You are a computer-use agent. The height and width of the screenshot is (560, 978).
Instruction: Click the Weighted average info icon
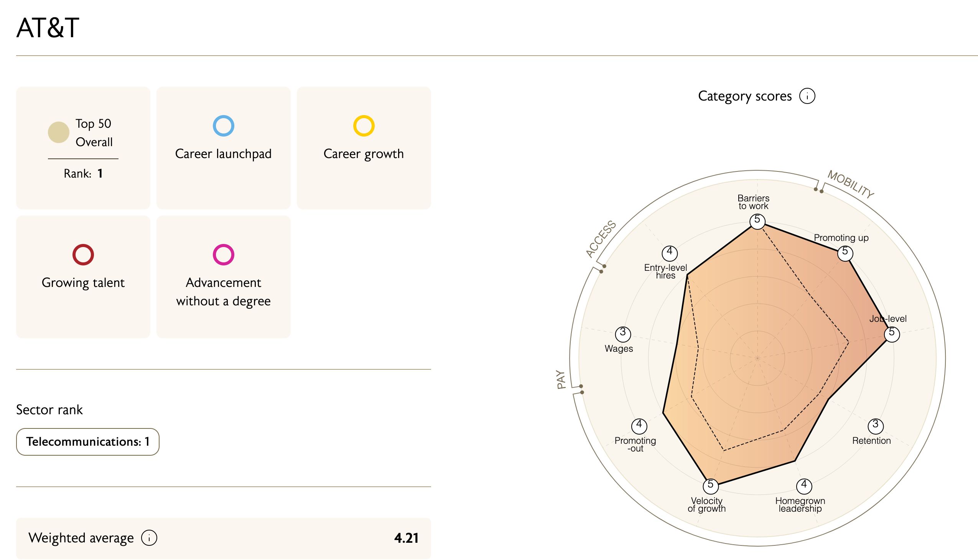tap(149, 538)
